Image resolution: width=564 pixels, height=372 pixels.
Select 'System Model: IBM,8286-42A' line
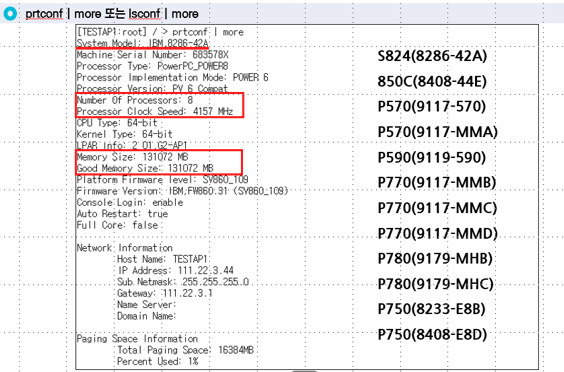tap(142, 43)
